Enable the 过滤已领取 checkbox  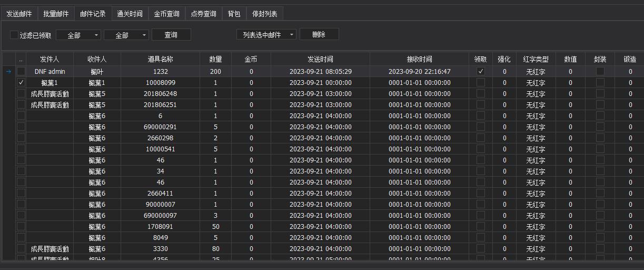(14, 35)
